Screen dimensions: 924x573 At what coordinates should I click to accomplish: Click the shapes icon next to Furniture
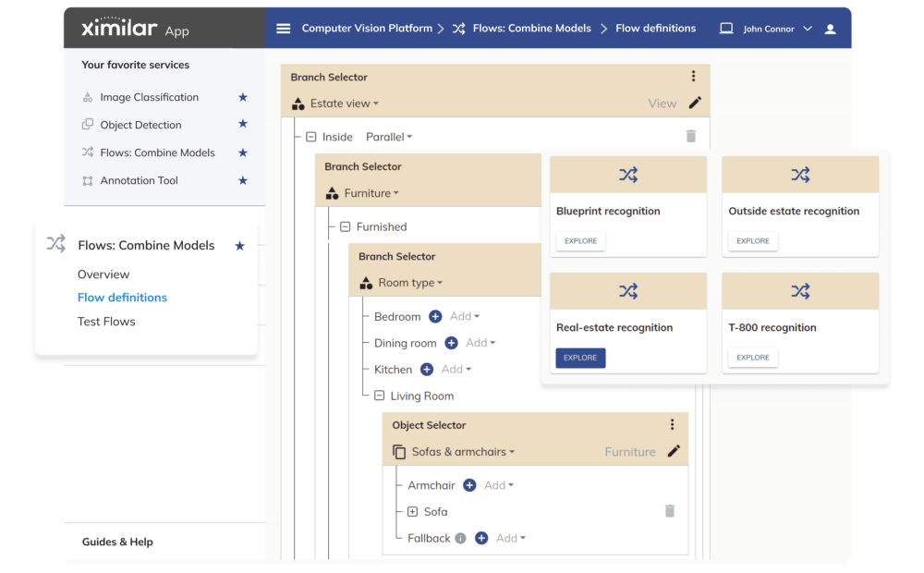pyautogui.click(x=333, y=193)
